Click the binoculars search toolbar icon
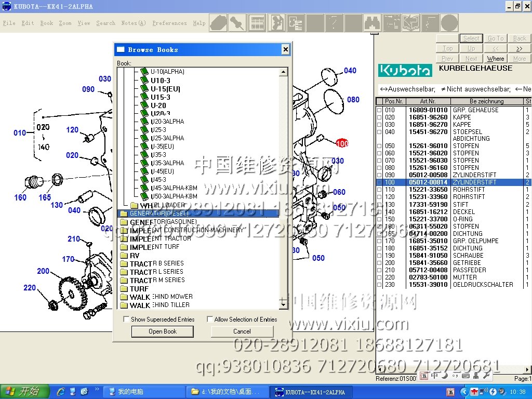This screenshot has height=399, width=532. coord(373,23)
